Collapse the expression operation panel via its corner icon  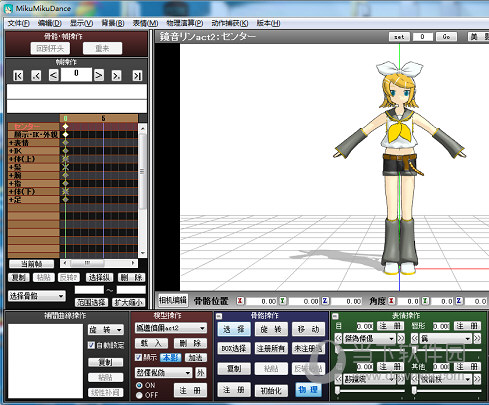[x=335, y=316]
